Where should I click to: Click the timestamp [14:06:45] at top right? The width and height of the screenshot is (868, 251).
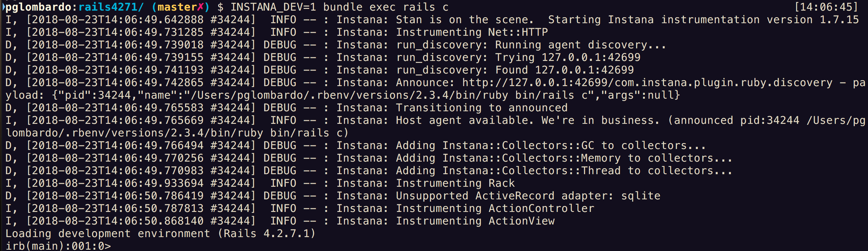826,7
